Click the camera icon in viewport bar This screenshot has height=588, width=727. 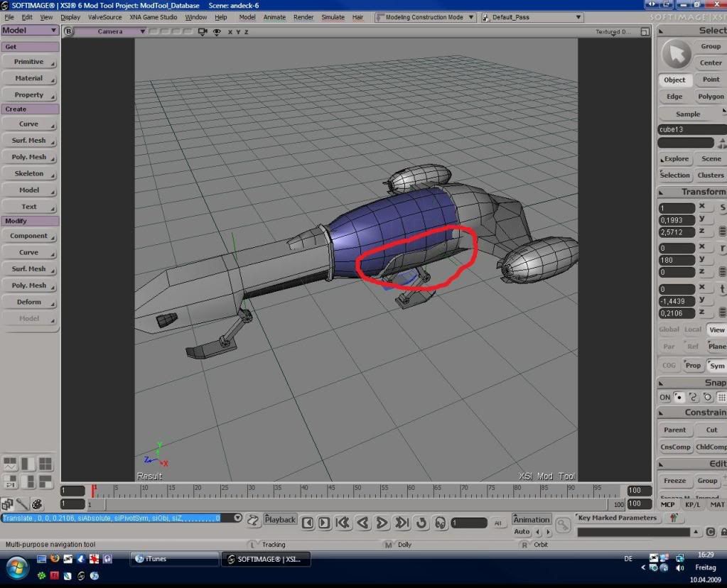[202, 31]
